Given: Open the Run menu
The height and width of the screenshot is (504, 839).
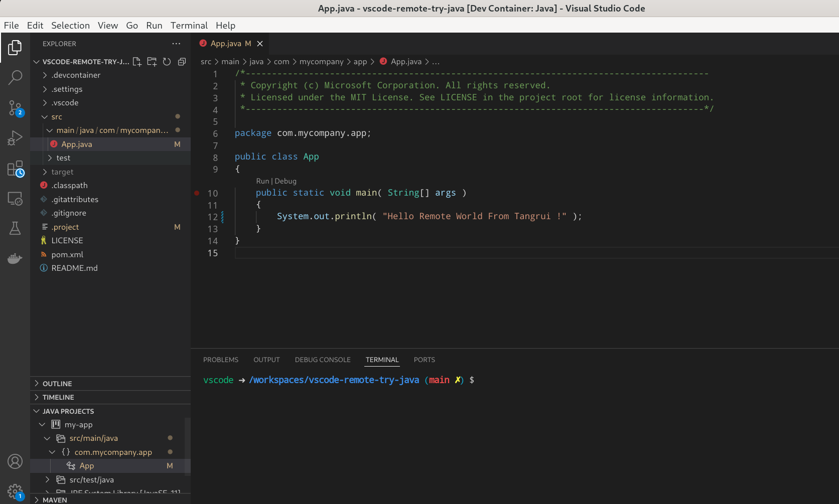Looking at the screenshot, I should (x=154, y=26).
